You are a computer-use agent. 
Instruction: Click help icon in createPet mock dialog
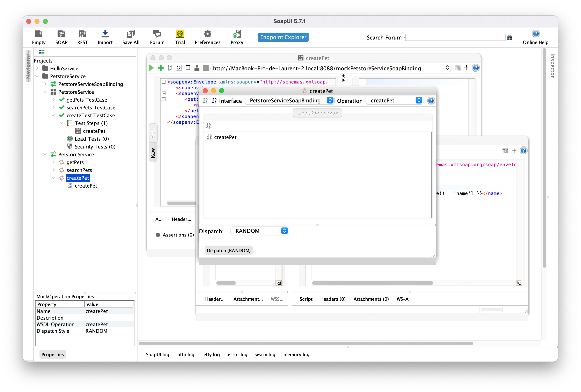coord(431,101)
